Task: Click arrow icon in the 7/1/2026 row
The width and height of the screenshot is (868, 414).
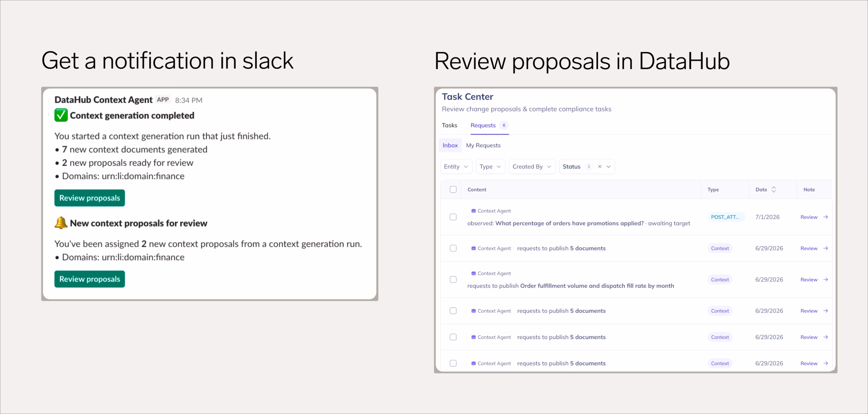Action: (826, 217)
